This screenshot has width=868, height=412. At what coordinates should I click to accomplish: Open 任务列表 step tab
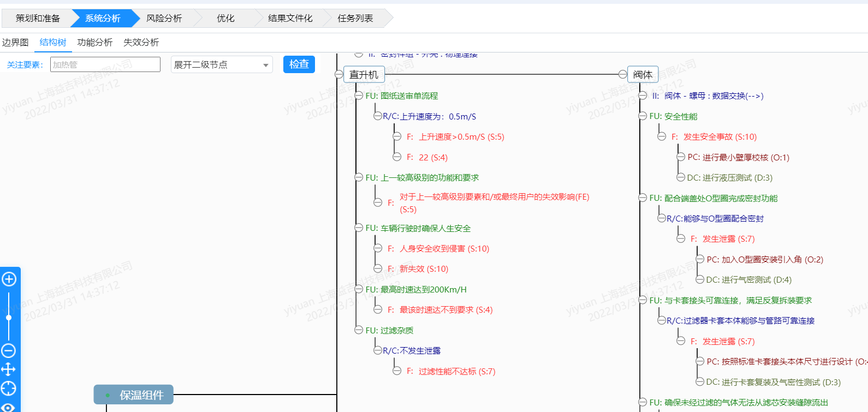[x=355, y=19]
